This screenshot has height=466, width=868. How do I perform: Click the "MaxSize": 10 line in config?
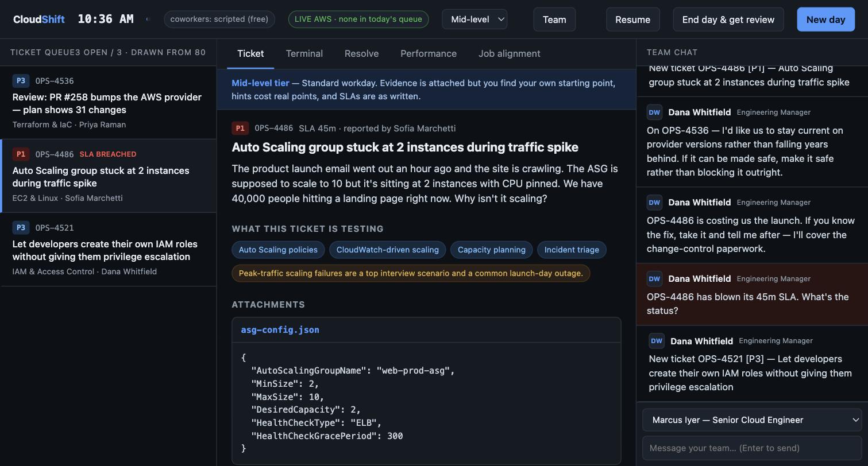point(288,397)
